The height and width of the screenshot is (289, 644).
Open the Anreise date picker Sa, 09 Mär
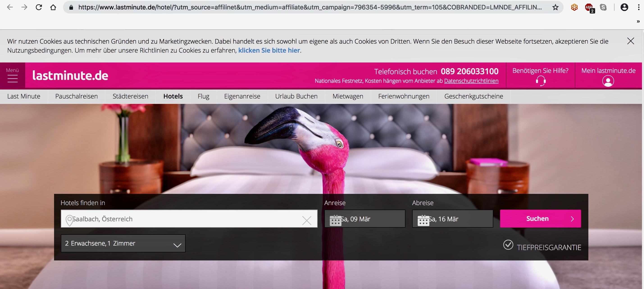click(x=365, y=219)
